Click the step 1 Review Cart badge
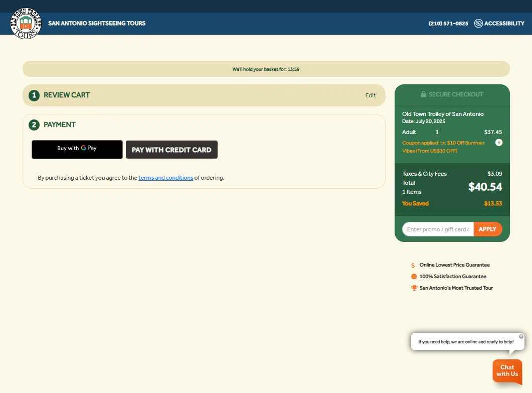Screen dimensions: 532x393 34,95
